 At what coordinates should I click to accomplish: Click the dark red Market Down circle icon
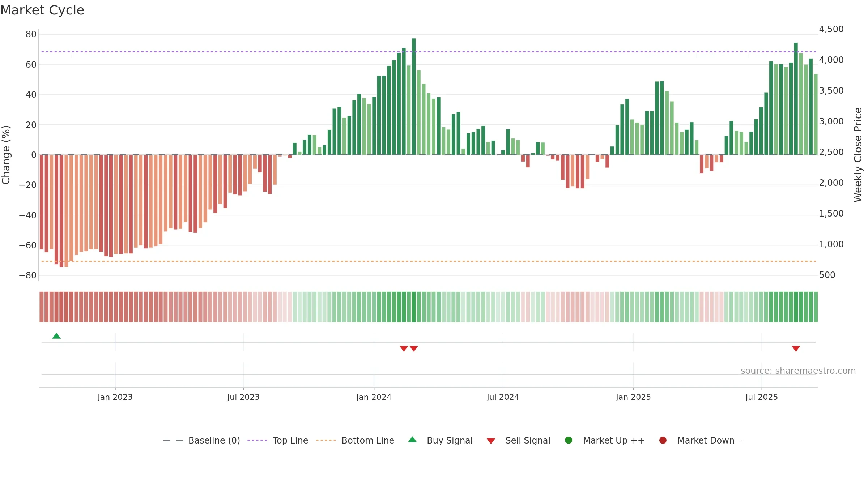[x=663, y=440]
